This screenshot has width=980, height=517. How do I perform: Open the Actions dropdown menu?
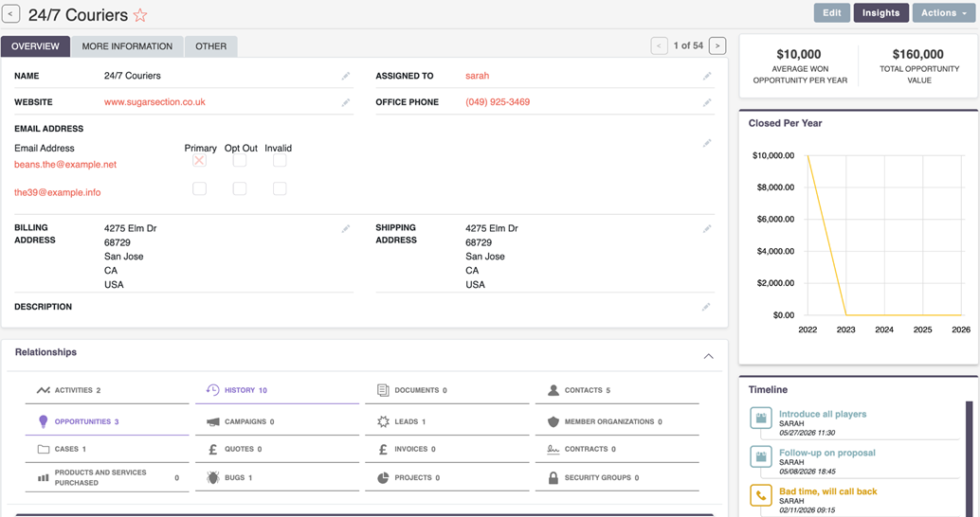[943, 12]
